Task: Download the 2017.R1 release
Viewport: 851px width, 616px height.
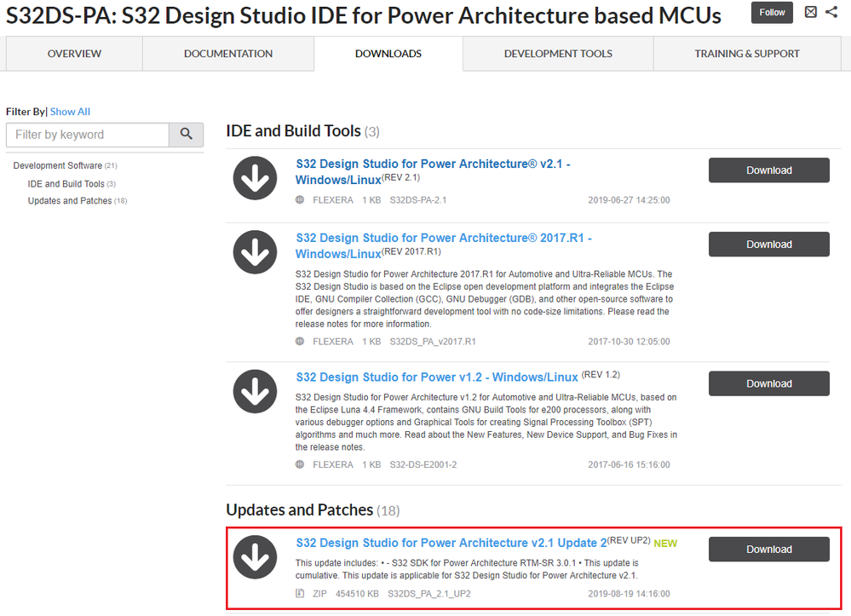Action: (x=768, y=245)
